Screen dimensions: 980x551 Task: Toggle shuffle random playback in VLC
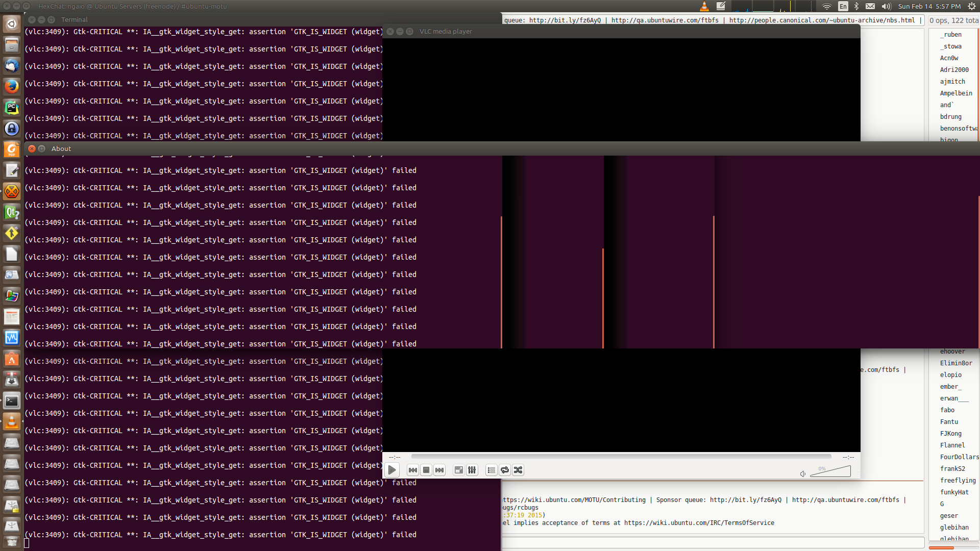(518, 470)
